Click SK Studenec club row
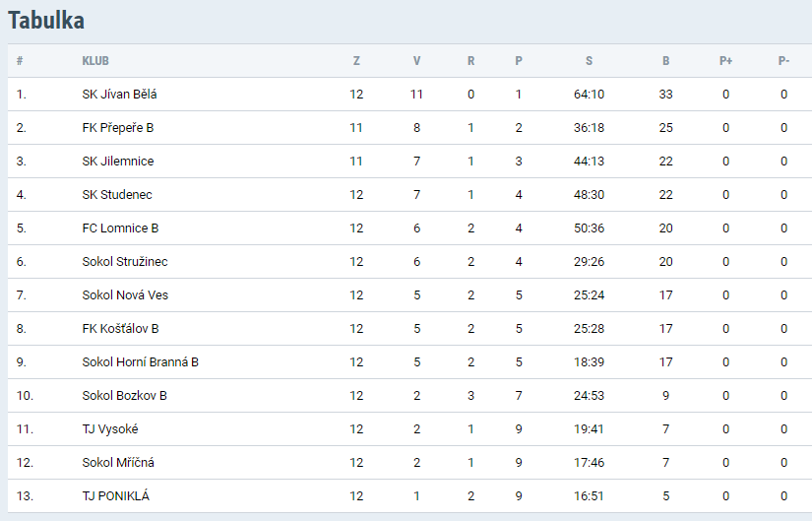 [117, 195]
